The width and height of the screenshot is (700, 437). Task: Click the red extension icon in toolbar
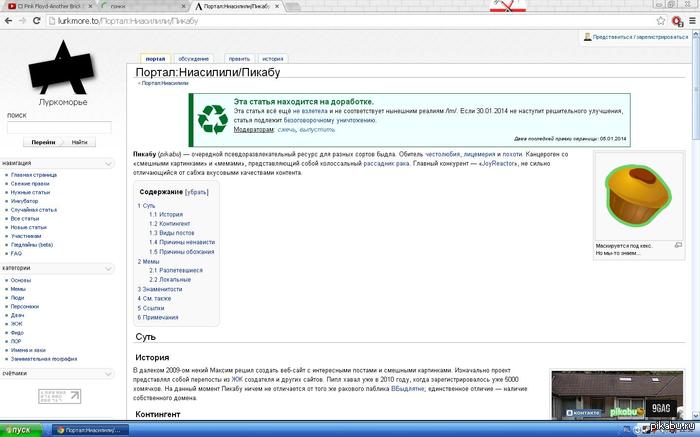pos(677,21)
